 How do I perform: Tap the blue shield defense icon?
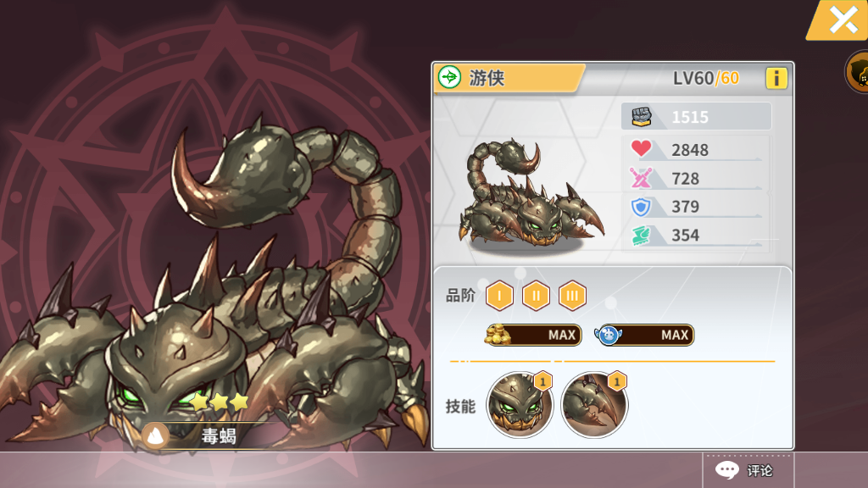pos(641,207)
